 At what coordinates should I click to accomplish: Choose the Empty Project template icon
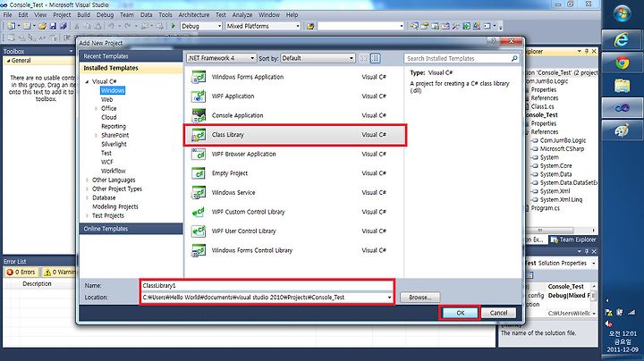click(x=199, y=173)
